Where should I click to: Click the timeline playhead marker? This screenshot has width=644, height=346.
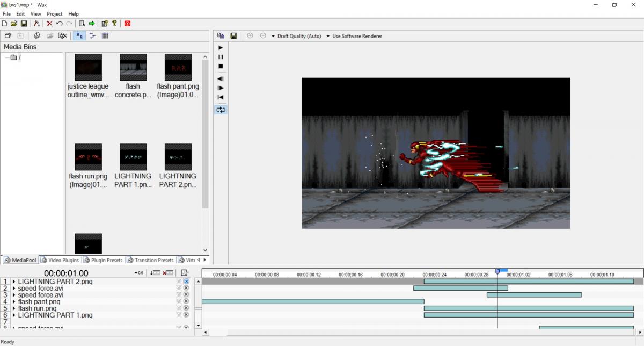[497, 272]
